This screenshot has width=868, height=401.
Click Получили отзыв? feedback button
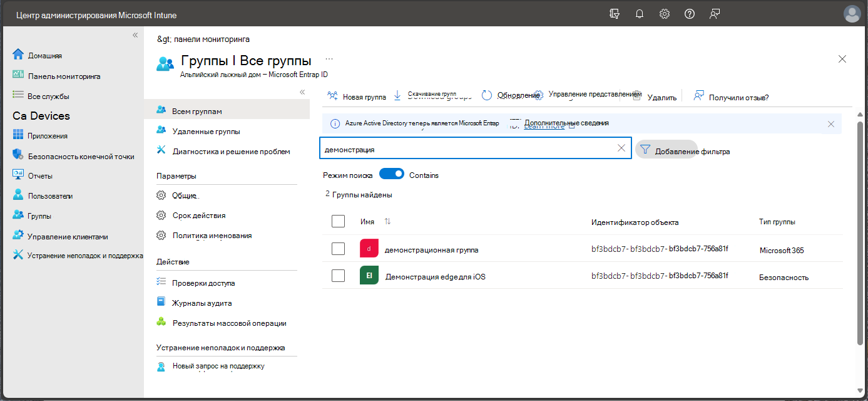pyautogui.click(x=731, y=96)
